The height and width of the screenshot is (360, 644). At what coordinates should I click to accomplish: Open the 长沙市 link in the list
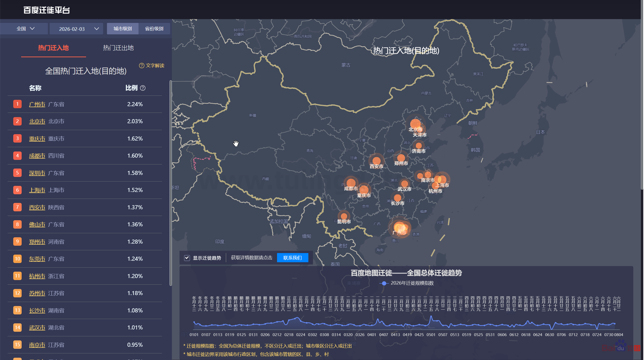click(x=37, y=311)
